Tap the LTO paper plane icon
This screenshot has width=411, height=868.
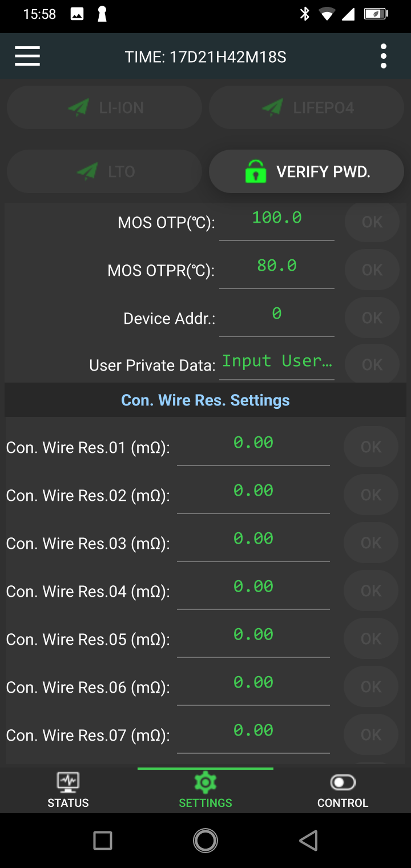click(87, 171)
